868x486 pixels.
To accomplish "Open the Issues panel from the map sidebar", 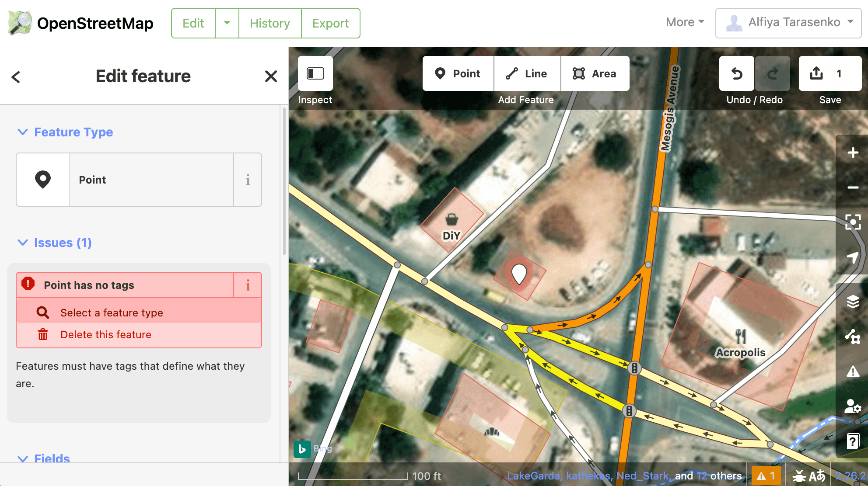I will click(x=852, y=371).
